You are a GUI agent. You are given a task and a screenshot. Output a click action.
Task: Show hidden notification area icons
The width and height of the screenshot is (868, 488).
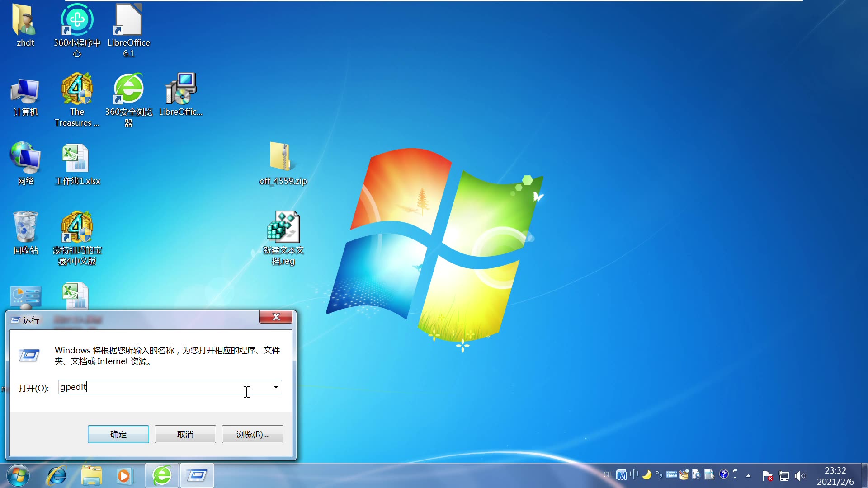(748, 475)
